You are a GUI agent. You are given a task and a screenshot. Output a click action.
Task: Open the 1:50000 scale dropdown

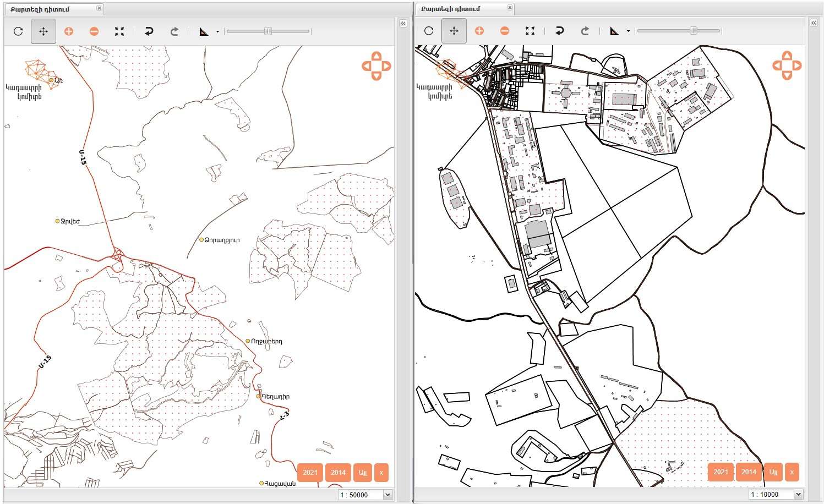pos(387,495)
